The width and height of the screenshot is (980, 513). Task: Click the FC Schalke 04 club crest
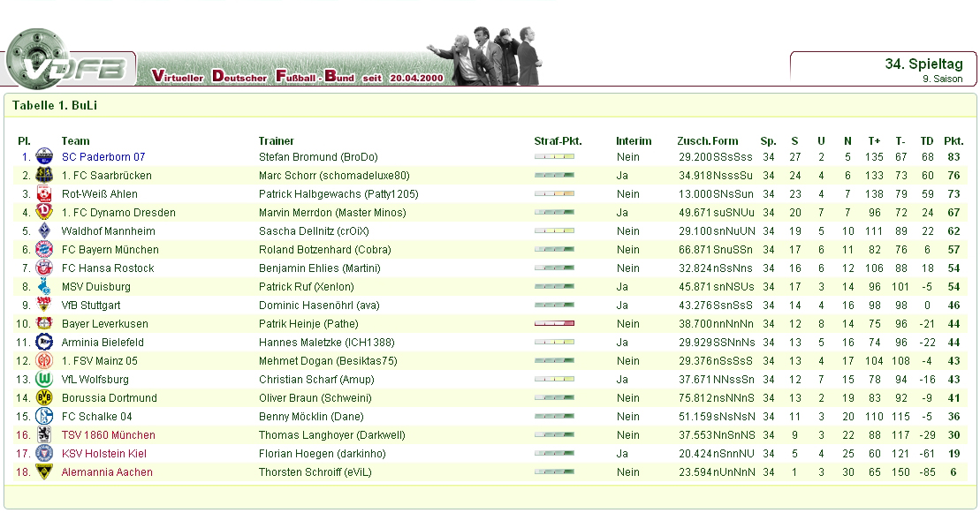click(44, 417)
